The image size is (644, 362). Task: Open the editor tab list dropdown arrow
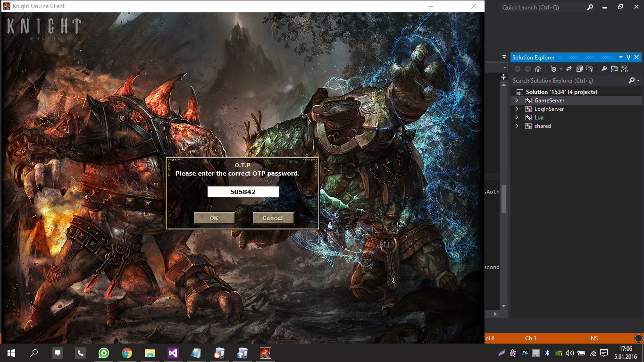504,57
